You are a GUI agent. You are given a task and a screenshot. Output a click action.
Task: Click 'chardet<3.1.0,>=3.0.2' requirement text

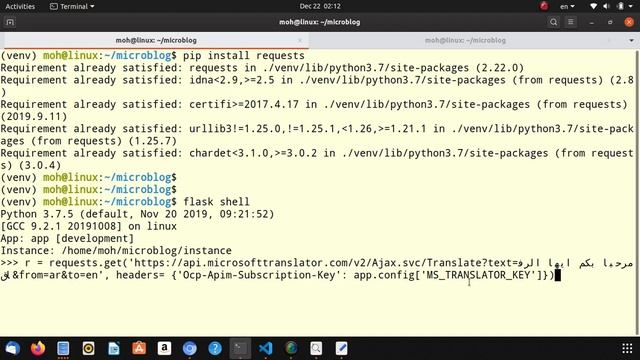(x=253, y=153)
